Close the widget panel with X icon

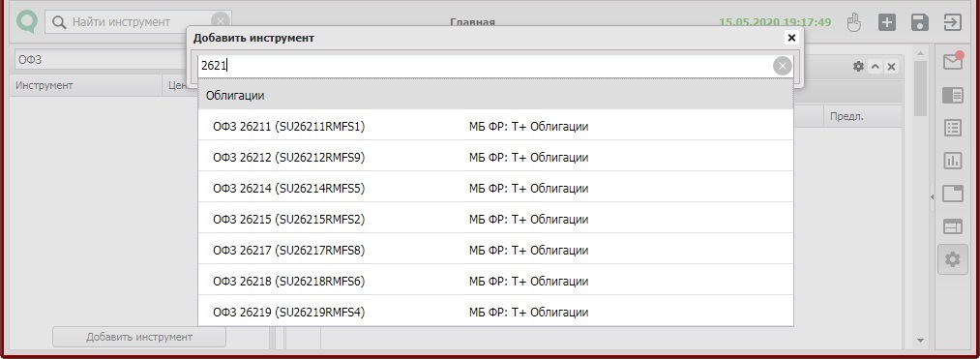tap(892, 67)
